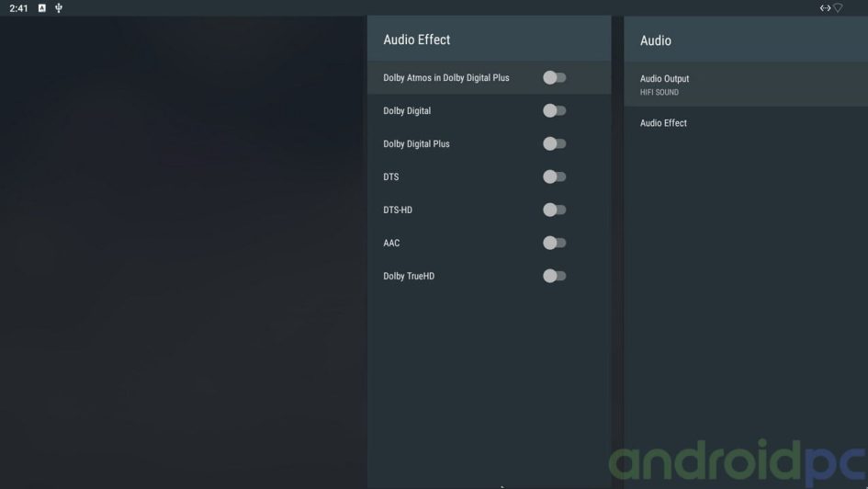Click the 2:41 clock in status bar
This screenshot has height=489, width=868.
(x=18, y=8)
